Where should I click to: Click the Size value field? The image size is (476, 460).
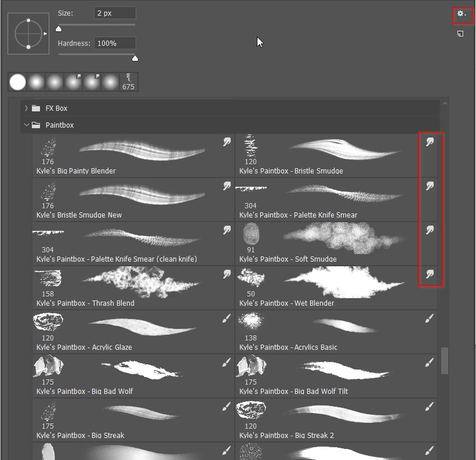pyautogui.click(x=115, y=13)
